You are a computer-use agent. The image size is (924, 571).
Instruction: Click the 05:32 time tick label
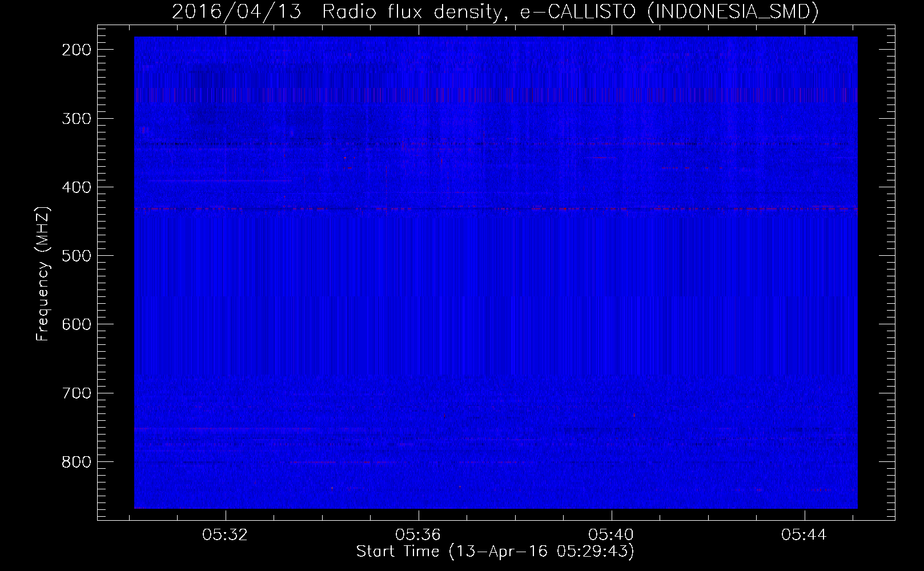click(225, 535)
